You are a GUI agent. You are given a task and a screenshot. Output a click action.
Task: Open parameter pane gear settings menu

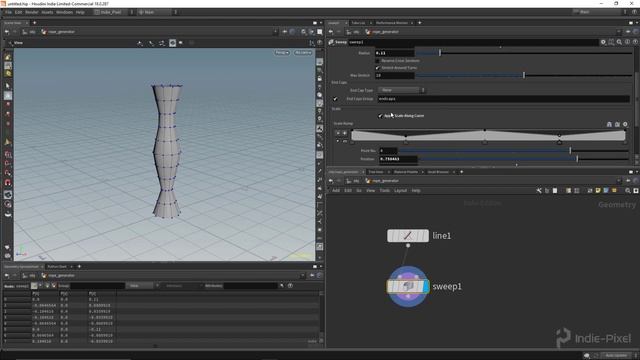point(603,42)
